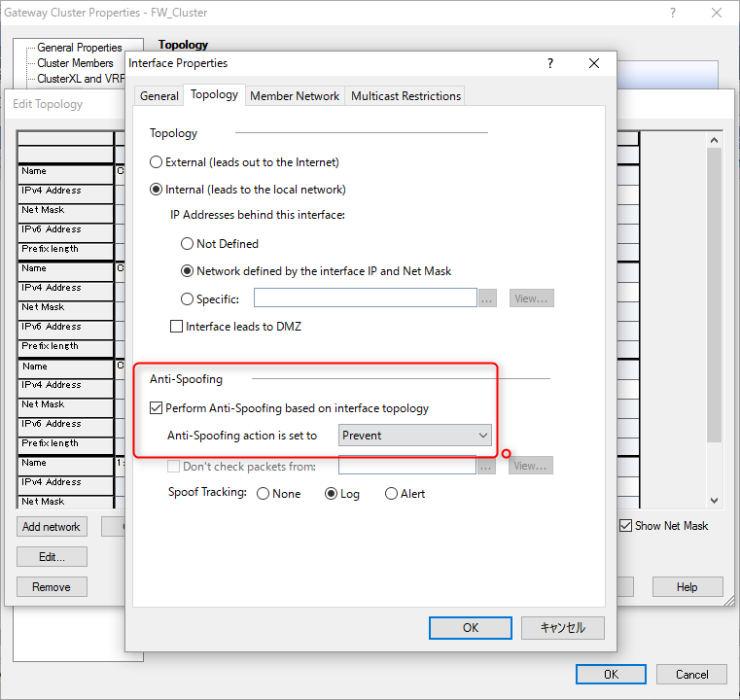
Task: Click the browse button beside Specific field
Action: (487, 298)
